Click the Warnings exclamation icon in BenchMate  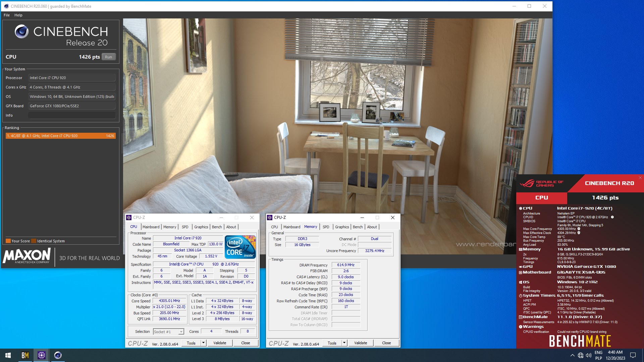click(x=521, y=327)
